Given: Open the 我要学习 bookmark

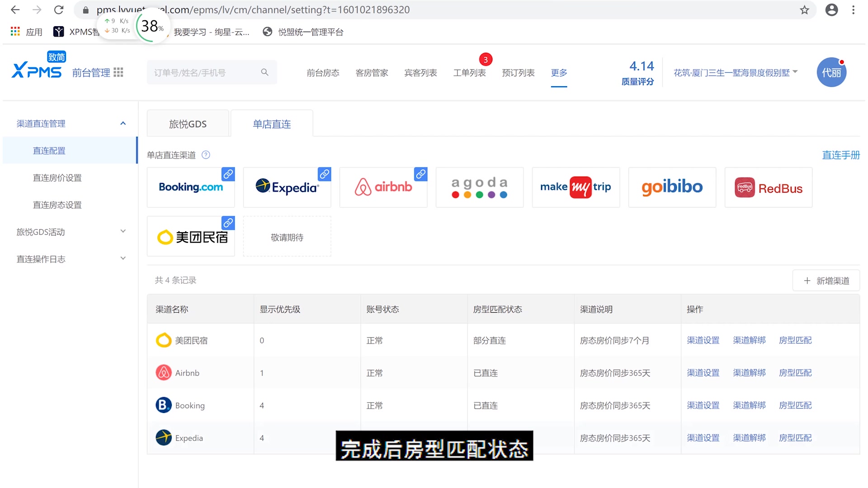Looking at the screenshot, I should click(x=211, y=32).
